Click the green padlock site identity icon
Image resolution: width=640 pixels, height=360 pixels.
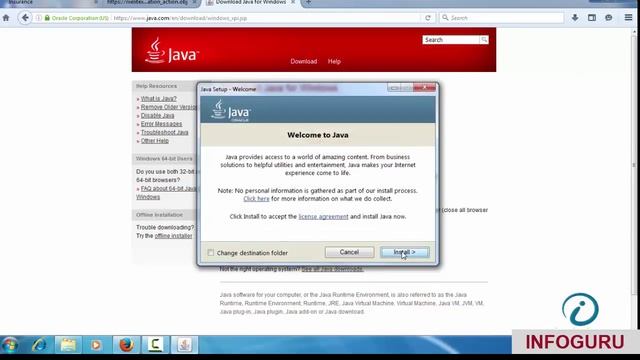pyautogui.click(x=47, y=18)
